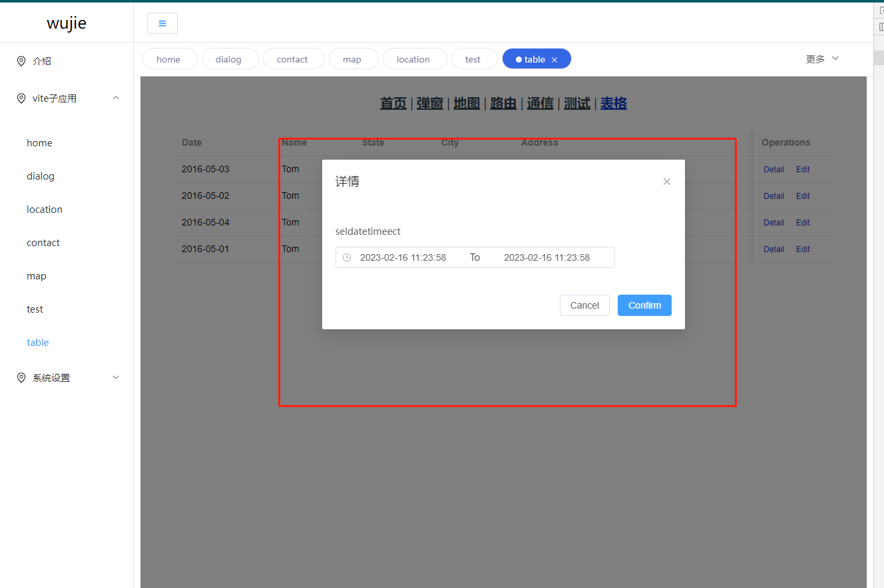884x588 pixels.
Task: Click the Cancel button
Action: pos(584,305)
